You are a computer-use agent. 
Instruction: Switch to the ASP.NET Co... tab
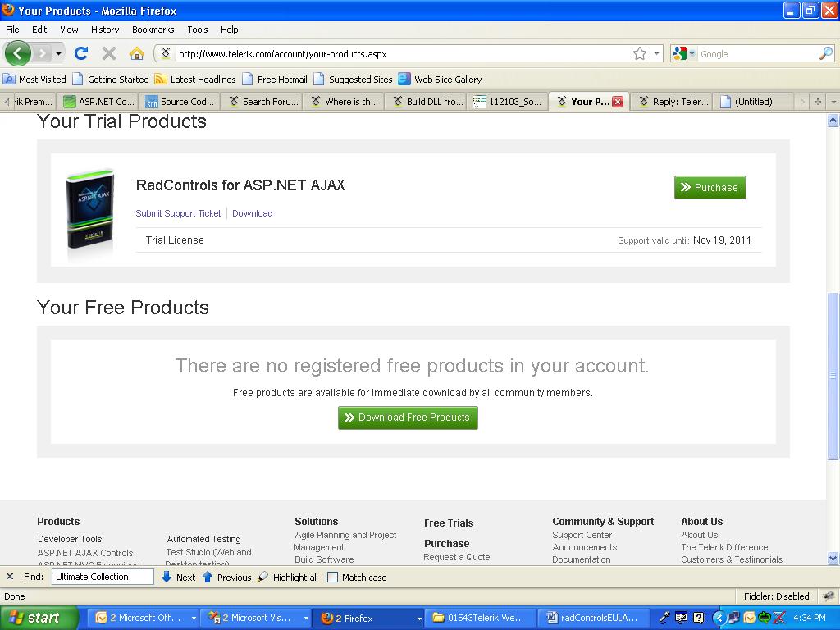coord(99,101)
